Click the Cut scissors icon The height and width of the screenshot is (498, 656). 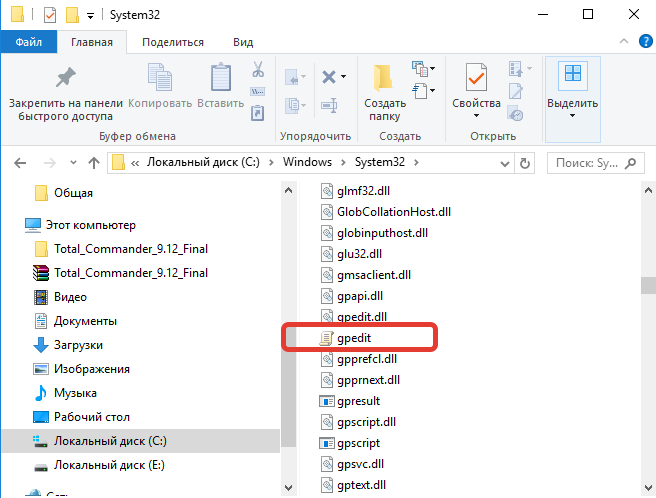[258, 69]
